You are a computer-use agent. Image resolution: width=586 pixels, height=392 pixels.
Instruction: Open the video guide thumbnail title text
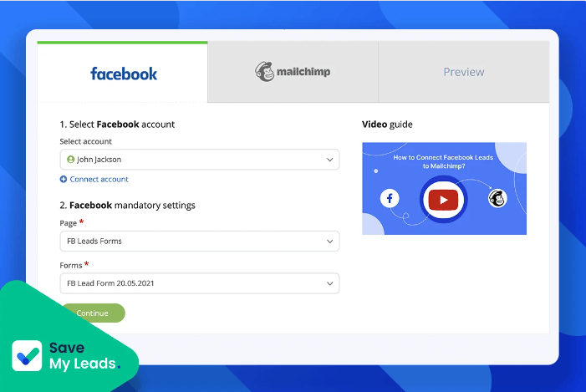443,161
